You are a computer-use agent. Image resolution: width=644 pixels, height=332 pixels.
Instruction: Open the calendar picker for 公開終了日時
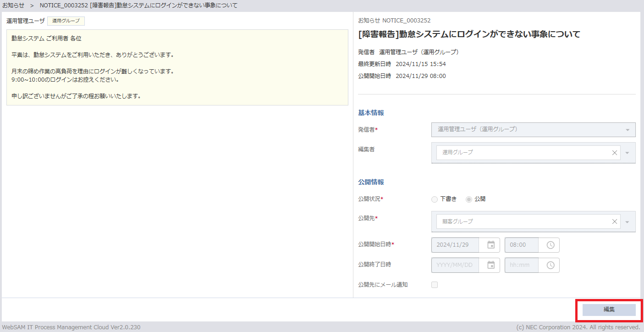[490, 265]
